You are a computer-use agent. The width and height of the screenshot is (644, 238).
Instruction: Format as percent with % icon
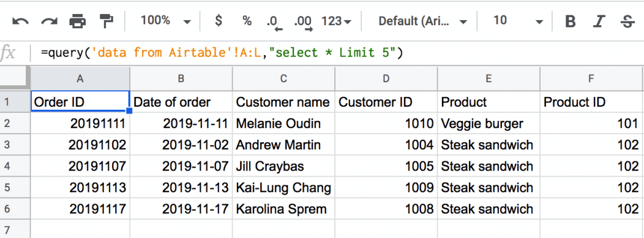pos(247,21)
